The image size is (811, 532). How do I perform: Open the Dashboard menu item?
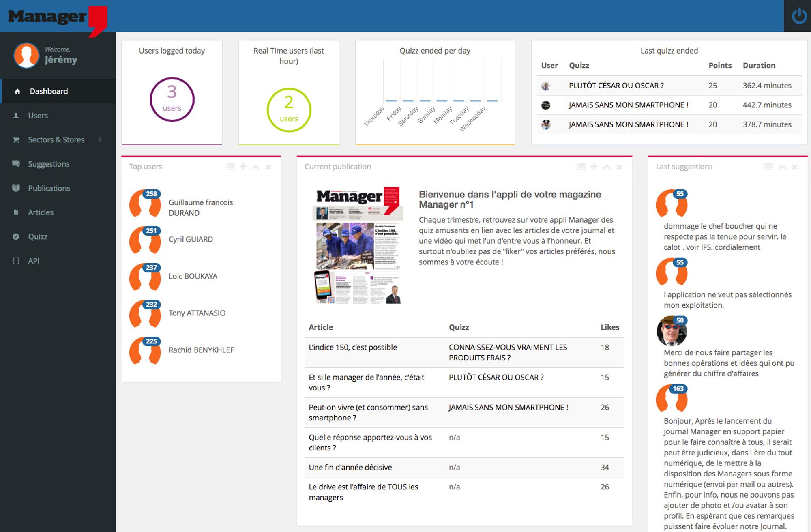pyautogui.click(x=58, y=91)
